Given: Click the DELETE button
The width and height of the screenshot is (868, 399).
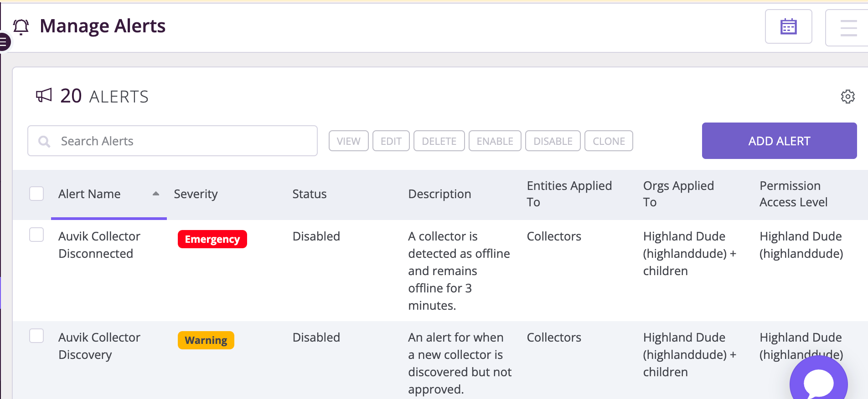Looking at the screenshot, I should (x=439, y=141).
